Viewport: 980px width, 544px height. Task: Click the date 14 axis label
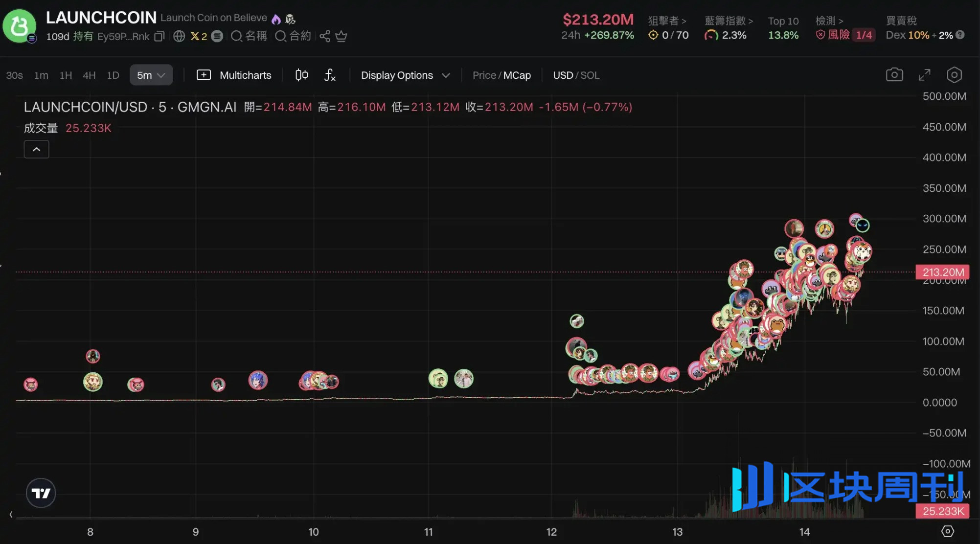804,532
